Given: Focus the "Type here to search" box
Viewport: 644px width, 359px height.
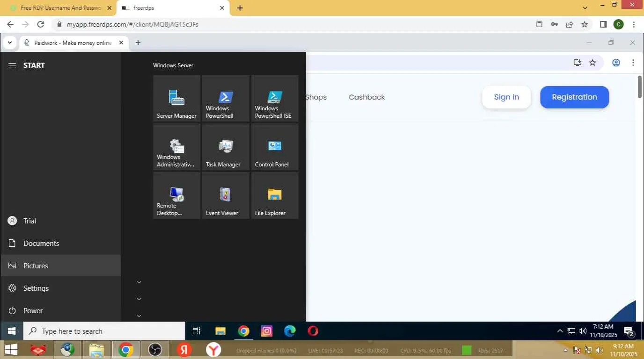Looking at the screenshot, I should [x=104, y=331].
